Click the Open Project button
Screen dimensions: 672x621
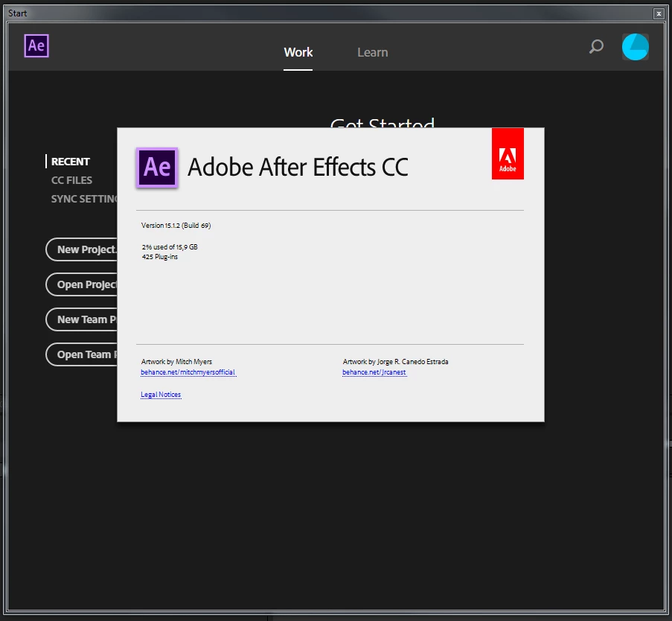81,284
